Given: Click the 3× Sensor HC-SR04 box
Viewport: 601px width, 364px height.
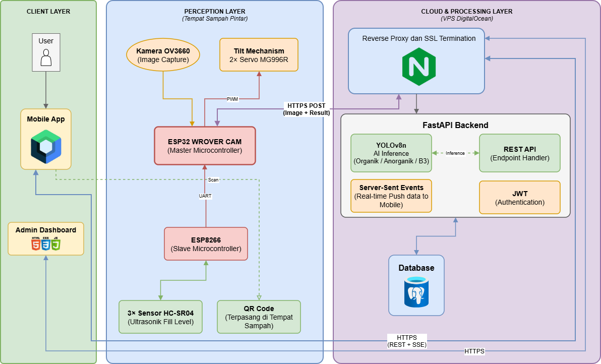Looking at the screenshot, I should (161, 317).
